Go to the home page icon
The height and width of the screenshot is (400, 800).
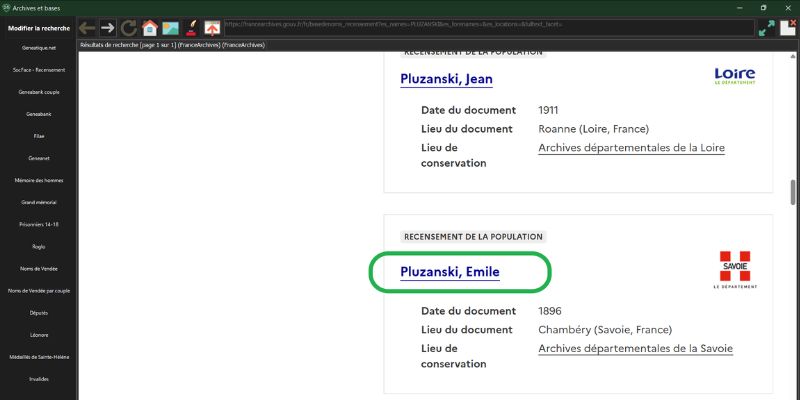pos(150,28)
